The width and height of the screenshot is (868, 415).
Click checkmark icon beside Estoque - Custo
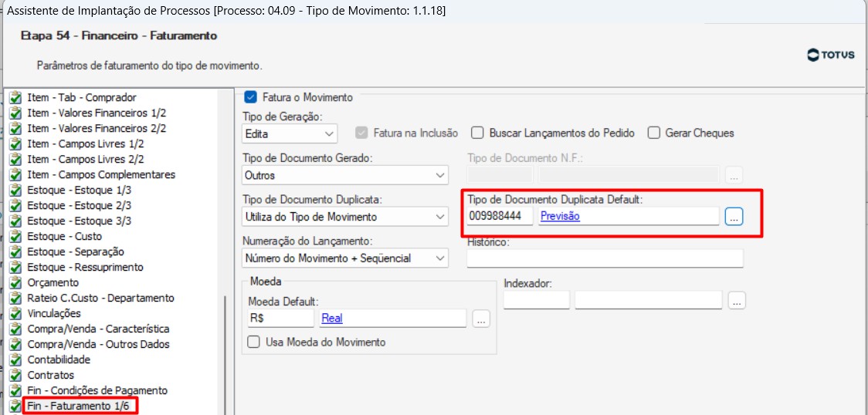(16, 237)
